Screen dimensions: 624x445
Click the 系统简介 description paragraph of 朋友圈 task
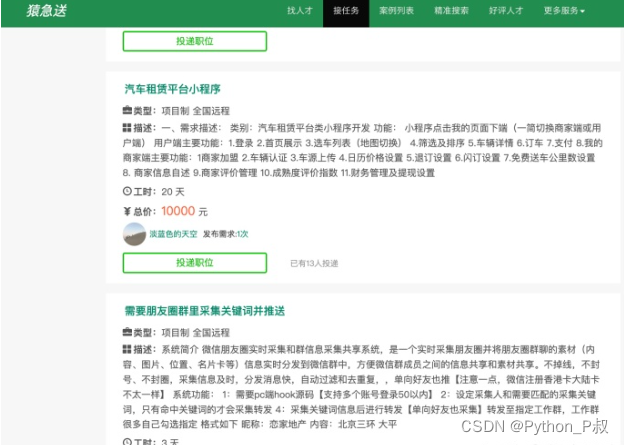pos(361,387)
